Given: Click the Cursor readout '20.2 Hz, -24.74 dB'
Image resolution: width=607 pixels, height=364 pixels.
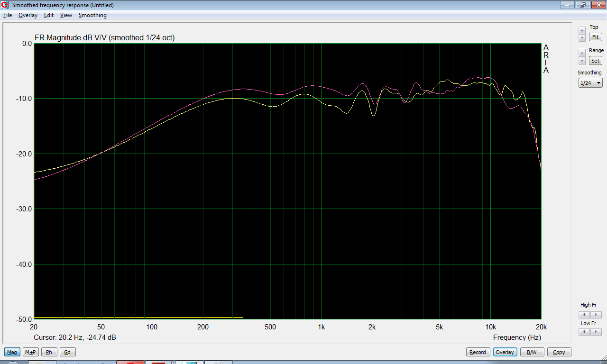Looking at the screenshot, I should (x=75, y=337).
